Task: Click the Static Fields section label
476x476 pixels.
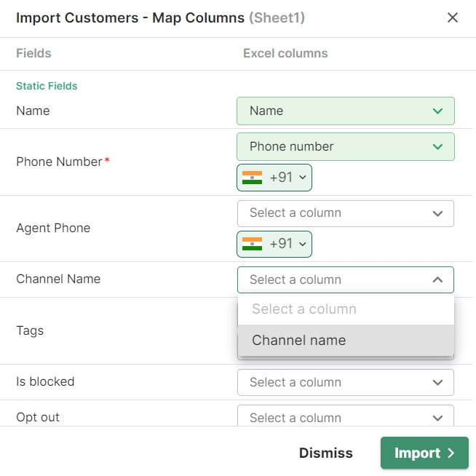Action: point(47,86)
